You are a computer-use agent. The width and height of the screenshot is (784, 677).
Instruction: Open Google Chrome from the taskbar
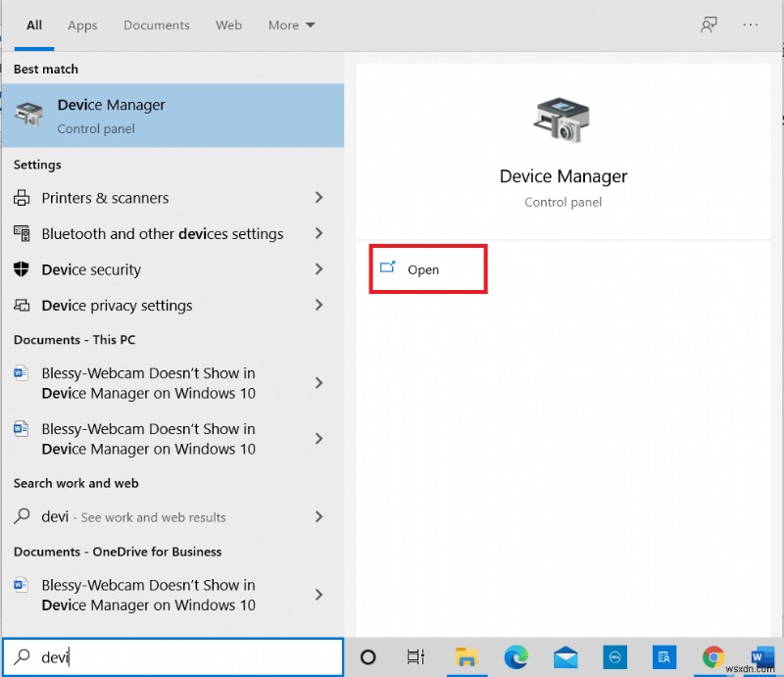pyautogui.click(x=713, y=657)
